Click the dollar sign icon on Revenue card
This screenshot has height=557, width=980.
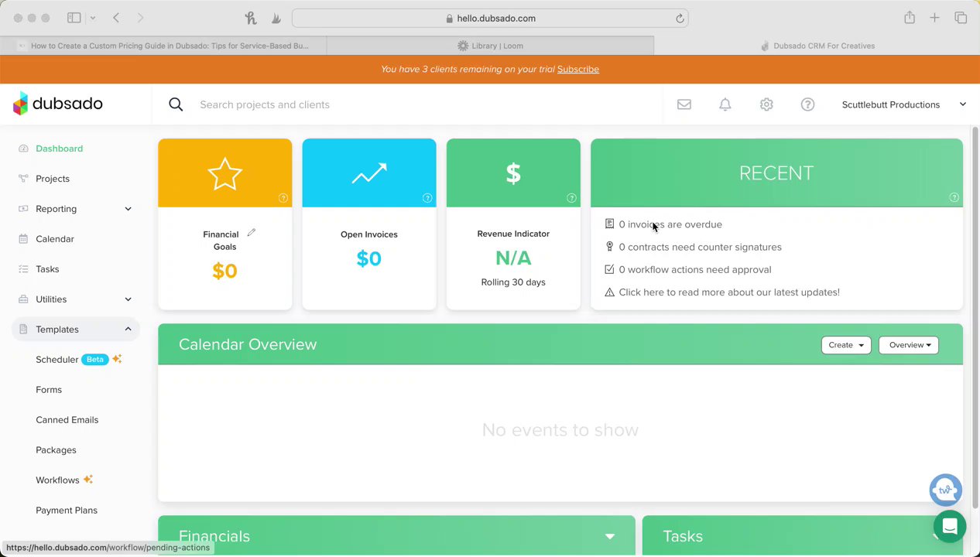[x=513, y=173]
